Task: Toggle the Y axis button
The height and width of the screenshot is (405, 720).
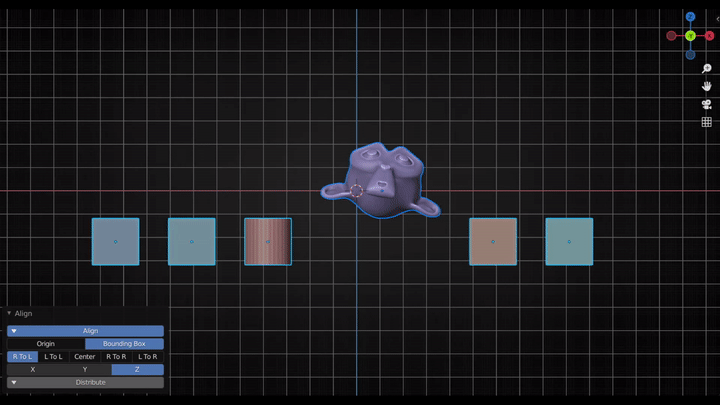Action: pos(85,370)
